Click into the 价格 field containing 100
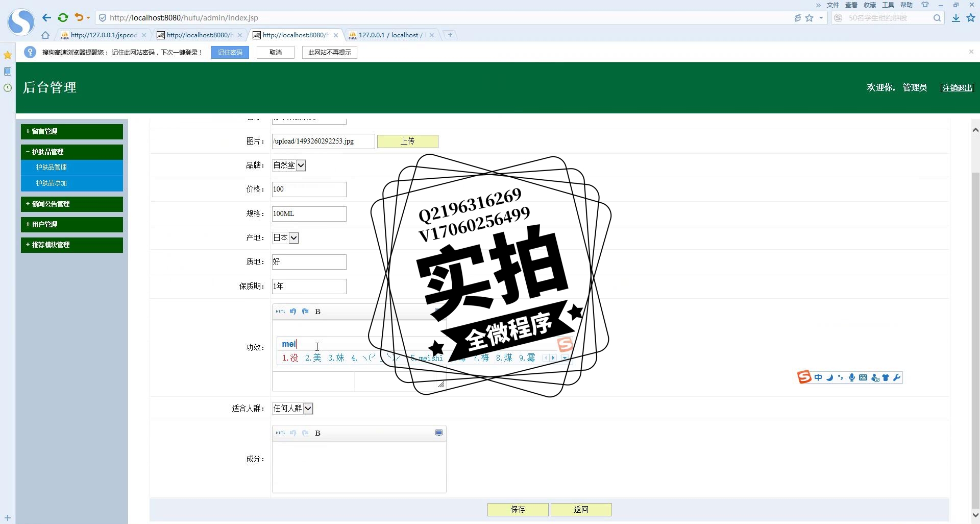 [x=309, y=189]
